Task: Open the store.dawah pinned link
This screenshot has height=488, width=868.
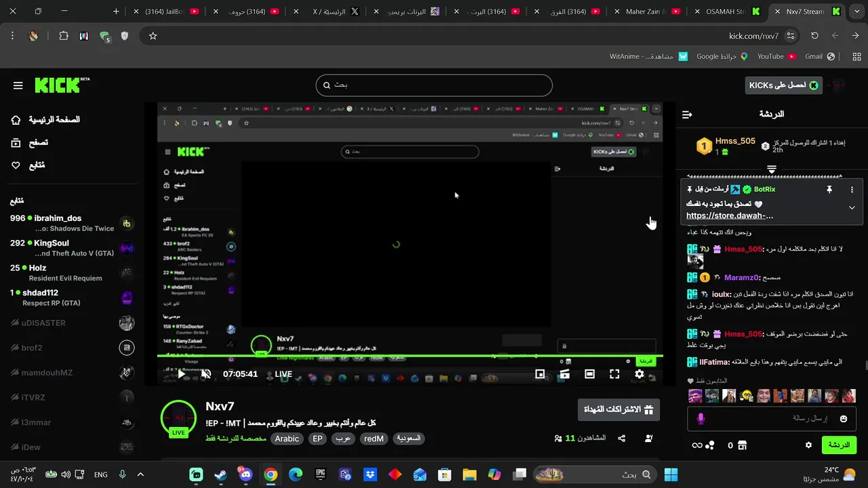Action: point(730,216)
